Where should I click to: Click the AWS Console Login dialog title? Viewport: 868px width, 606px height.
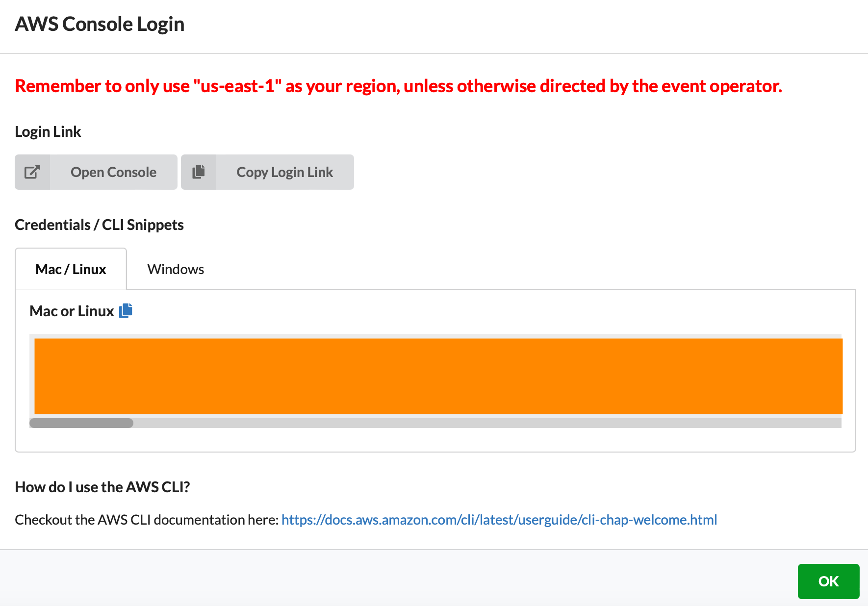100,24
